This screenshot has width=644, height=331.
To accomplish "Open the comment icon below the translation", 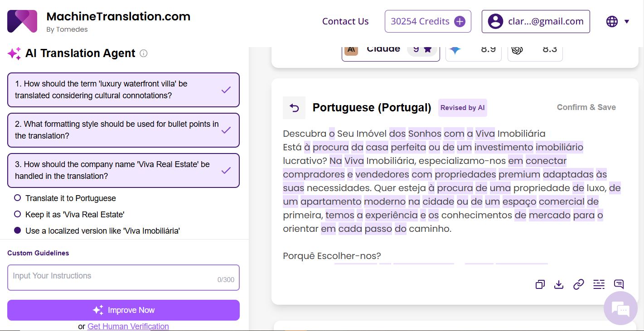I will click(x=619, y=284).
